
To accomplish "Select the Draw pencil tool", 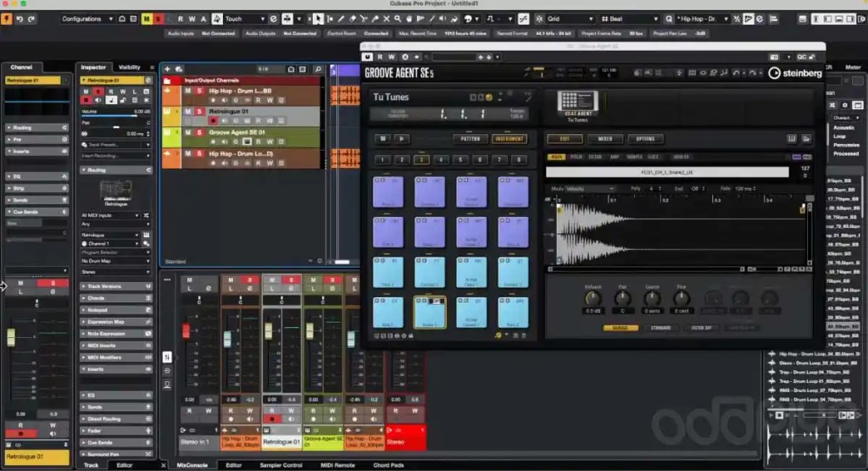I will click(x=341, y=19).
